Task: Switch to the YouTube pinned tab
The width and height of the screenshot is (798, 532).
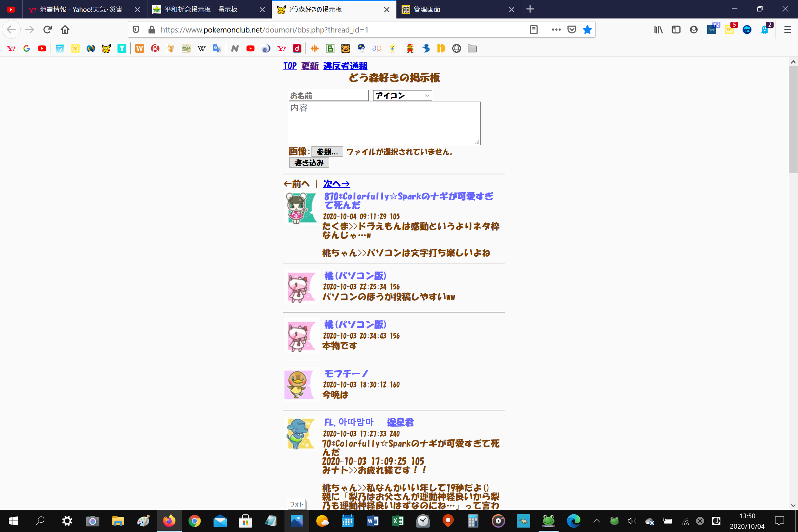Action: click(x=11, y=9)
